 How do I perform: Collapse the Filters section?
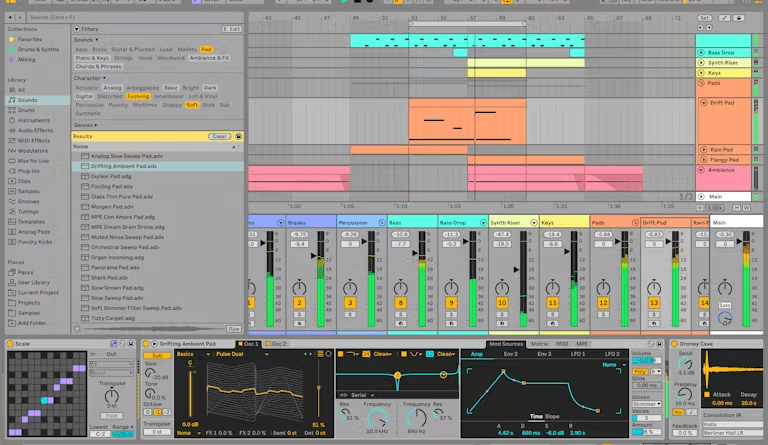[76, 29]
